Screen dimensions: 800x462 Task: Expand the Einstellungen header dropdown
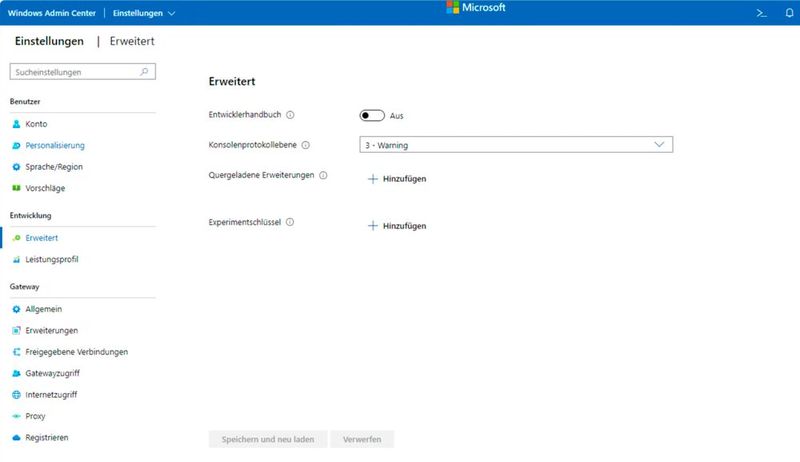tap(144, 13)
